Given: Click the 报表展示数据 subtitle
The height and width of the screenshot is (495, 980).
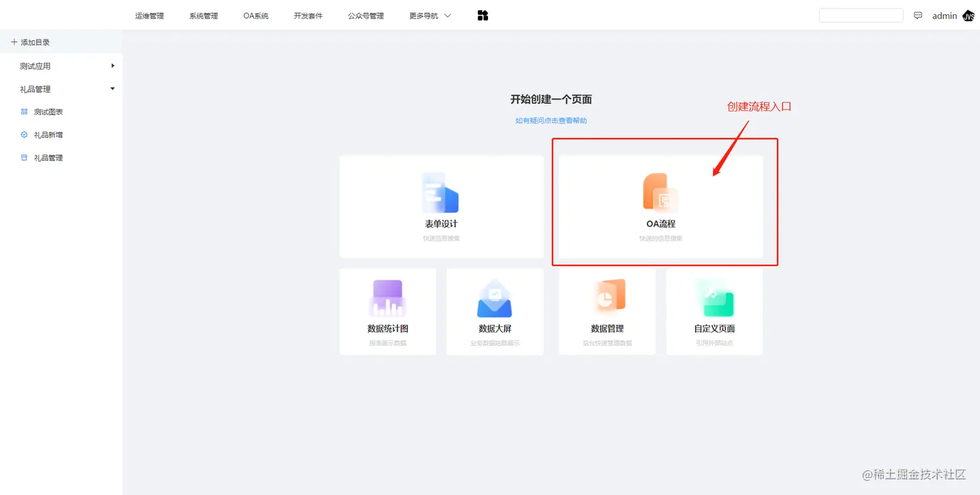Looking at the screenshot, I should (388, 343).
